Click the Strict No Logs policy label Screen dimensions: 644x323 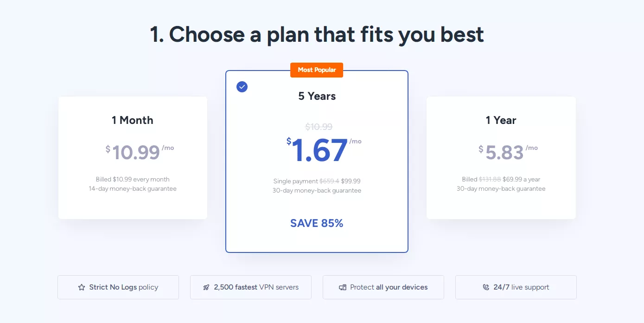point(123,287)
